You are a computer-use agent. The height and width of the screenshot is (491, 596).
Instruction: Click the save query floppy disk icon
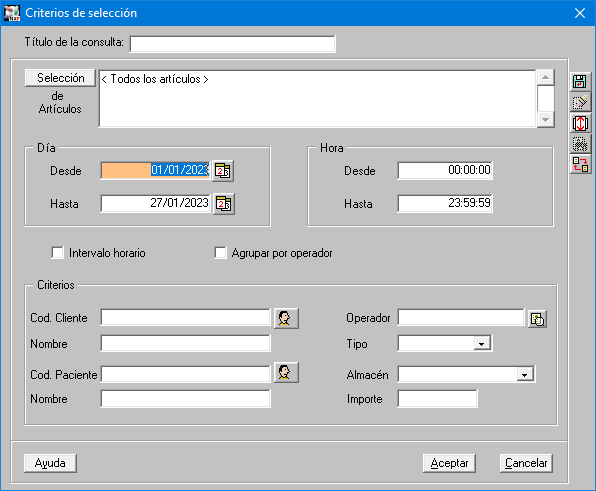click(580, 81)
